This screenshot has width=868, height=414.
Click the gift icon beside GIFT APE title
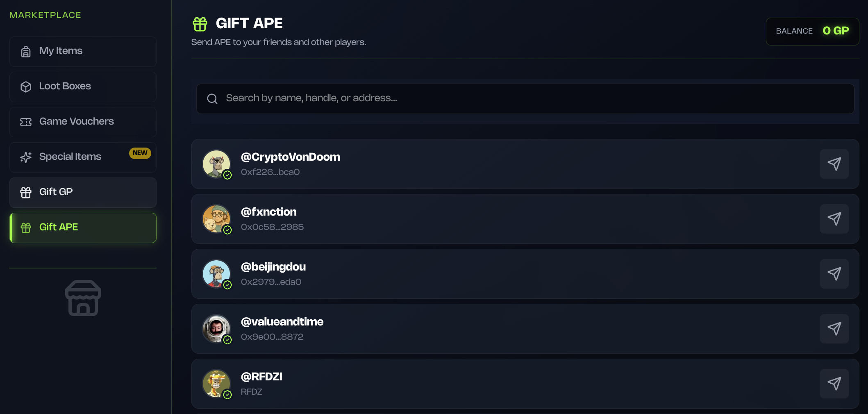pos(200,24)
